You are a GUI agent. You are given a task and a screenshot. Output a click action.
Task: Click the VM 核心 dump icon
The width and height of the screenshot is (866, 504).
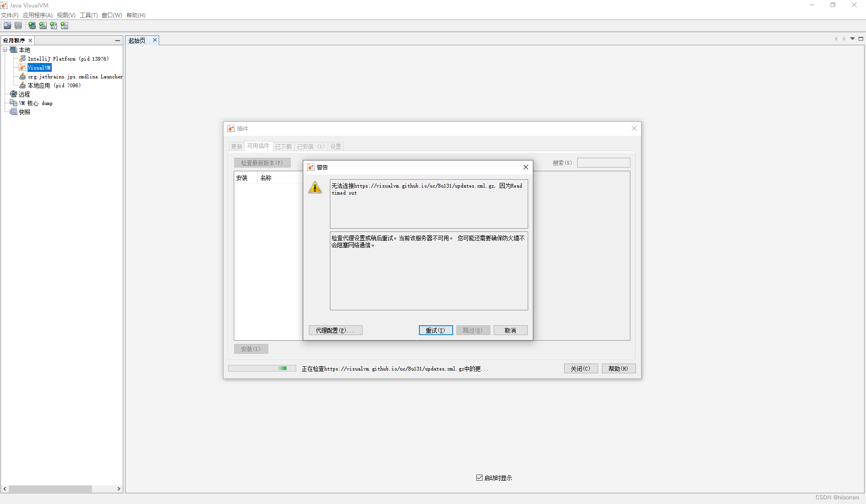(14, 103)
